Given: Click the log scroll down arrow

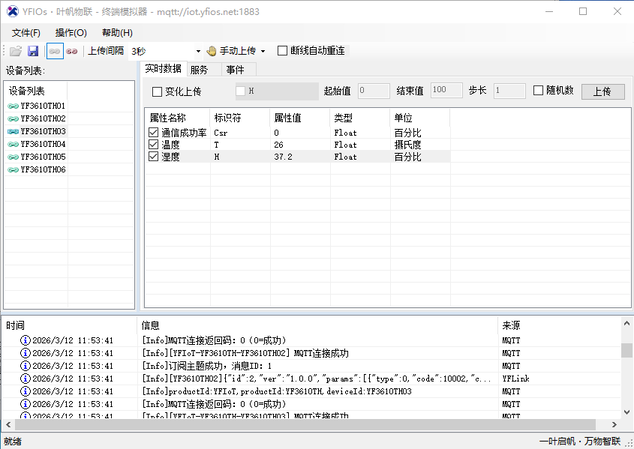Looking at the screenshot, I should [626, 412].
